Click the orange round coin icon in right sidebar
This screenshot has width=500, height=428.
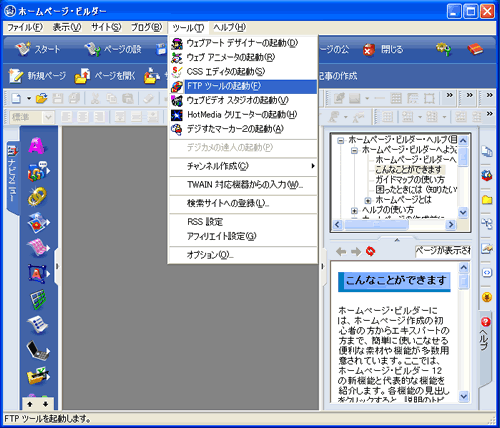point(486,297)
